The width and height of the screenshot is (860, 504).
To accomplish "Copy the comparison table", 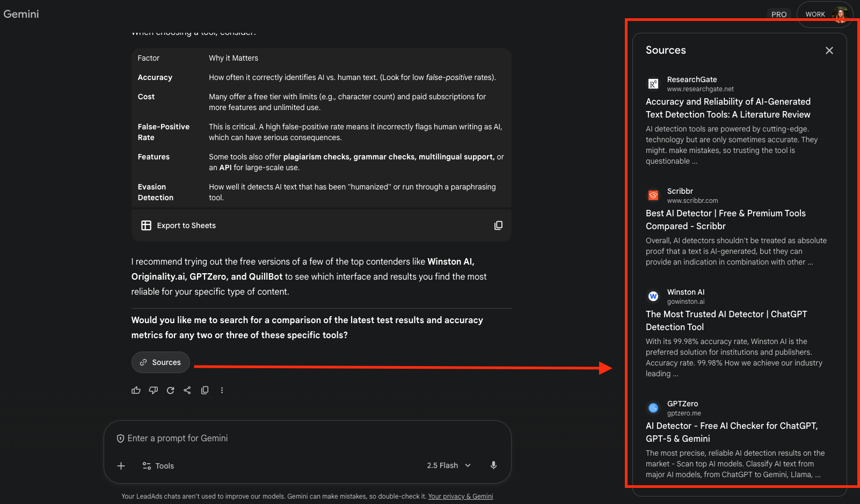I will 498,225.
